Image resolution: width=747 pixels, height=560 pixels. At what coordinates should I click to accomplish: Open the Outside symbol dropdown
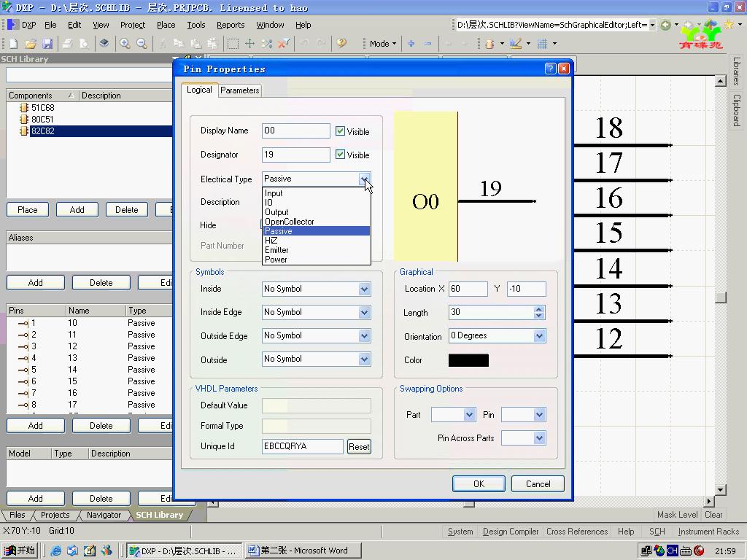click(365, 359)
